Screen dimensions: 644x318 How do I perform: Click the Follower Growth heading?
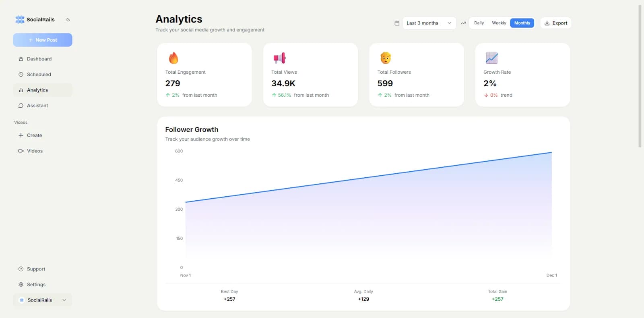pos(192,129)
